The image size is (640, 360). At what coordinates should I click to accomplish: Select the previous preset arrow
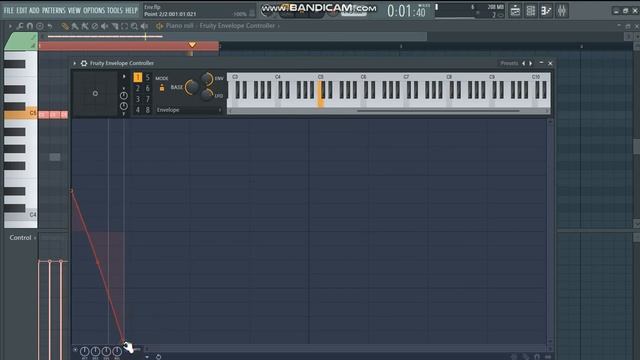[524, 63]
